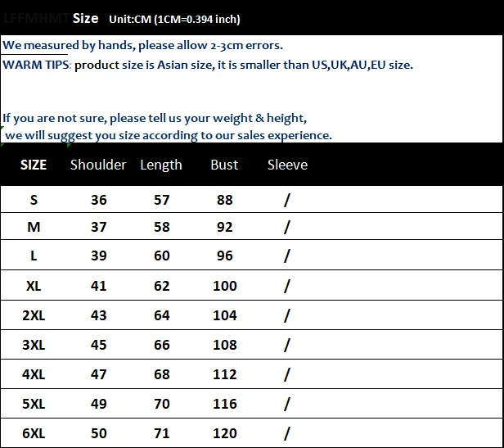Click the WARM TIPS text
The image size is (504, 448).
click(x=36, y=65)
